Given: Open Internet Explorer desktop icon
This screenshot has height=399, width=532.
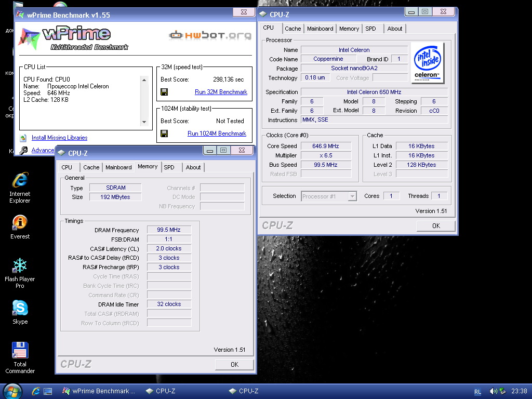Looking at the screenshot, I should coord(20,187).
